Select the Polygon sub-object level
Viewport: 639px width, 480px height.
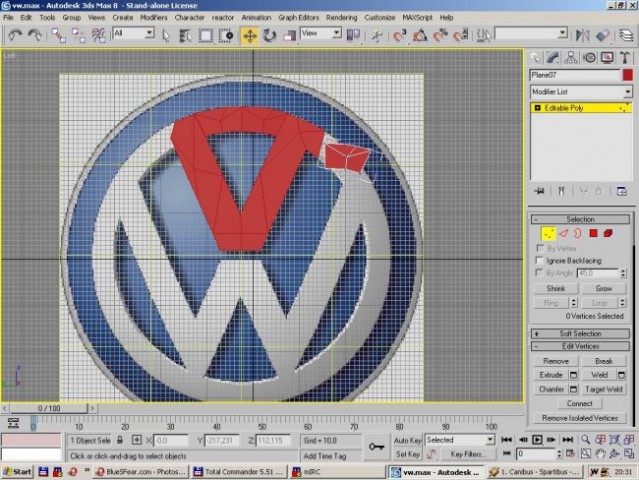pyautogui.click(x=593, y=233)
